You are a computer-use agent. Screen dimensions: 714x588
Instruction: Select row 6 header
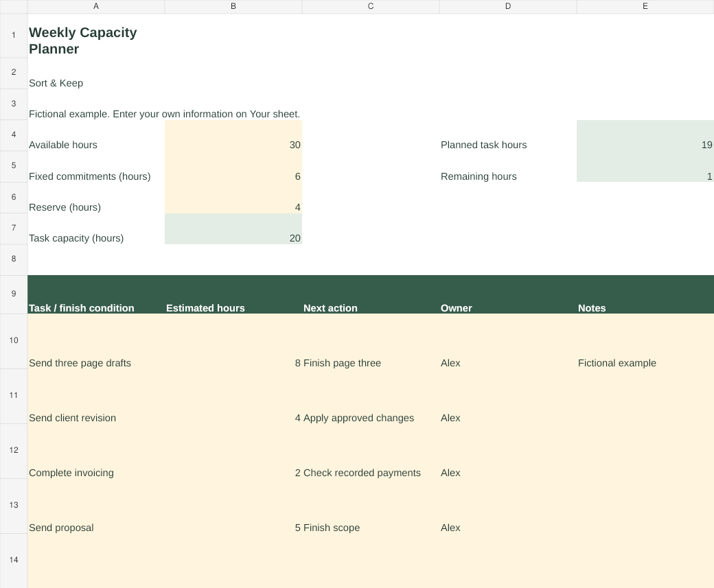14,198
